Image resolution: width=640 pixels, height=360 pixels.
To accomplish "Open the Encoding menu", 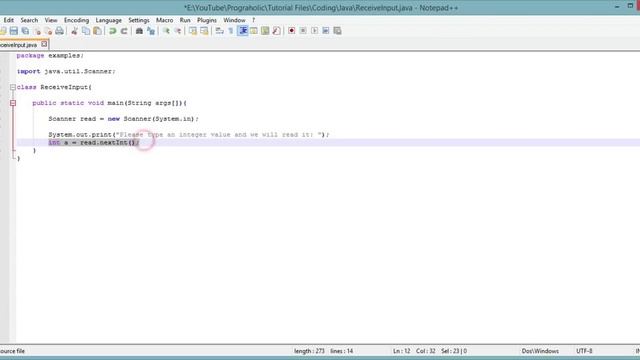I will pyautogui.click(x=76, y=20).
